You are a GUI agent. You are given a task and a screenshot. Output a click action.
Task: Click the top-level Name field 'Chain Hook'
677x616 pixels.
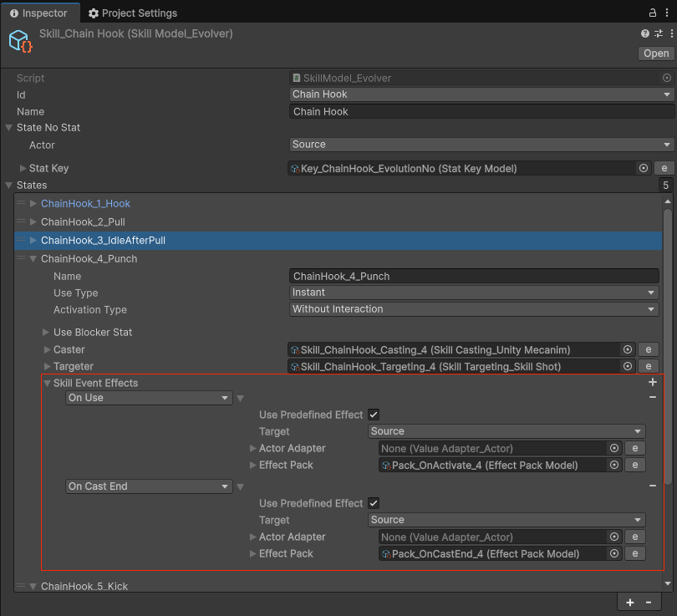tap(481, 111)
